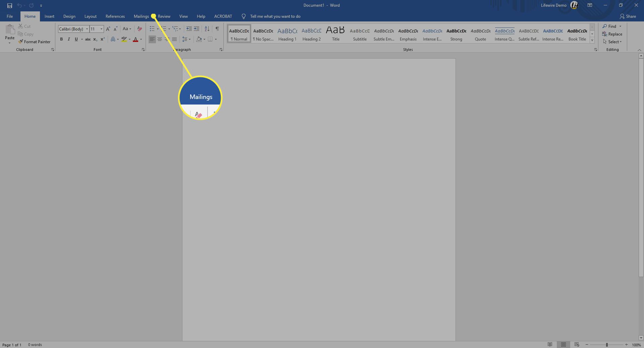Viewport: 644px width, 348px height.
Task: Apply superscript formatting
Action: (103, 39)
